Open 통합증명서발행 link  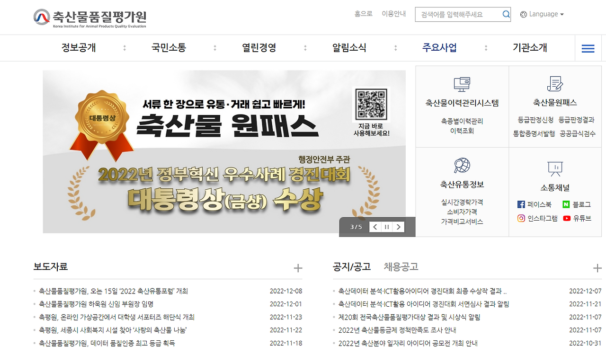click(534, 134)
